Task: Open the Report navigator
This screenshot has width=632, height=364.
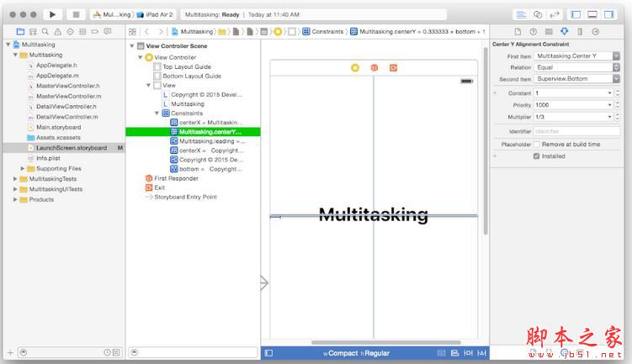Action: coord(108,31)
